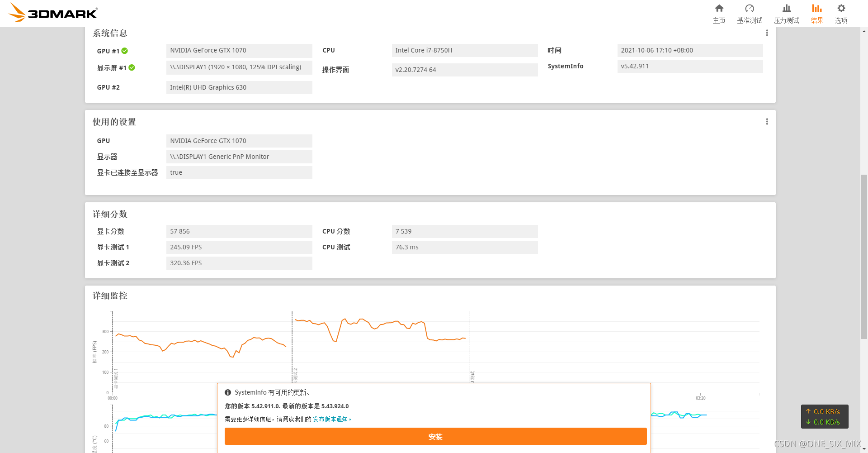Open the 主页 home tab
Screen dimensions: 868x453
point(719,14)
